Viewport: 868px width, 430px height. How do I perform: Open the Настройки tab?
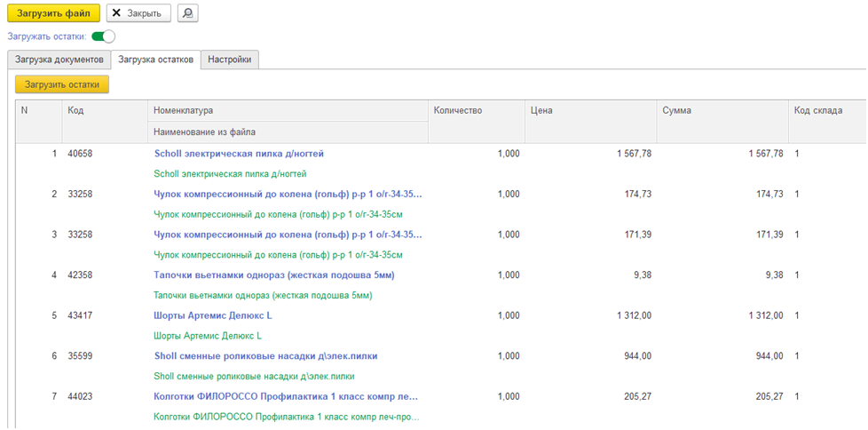click(x=230, y=60)
